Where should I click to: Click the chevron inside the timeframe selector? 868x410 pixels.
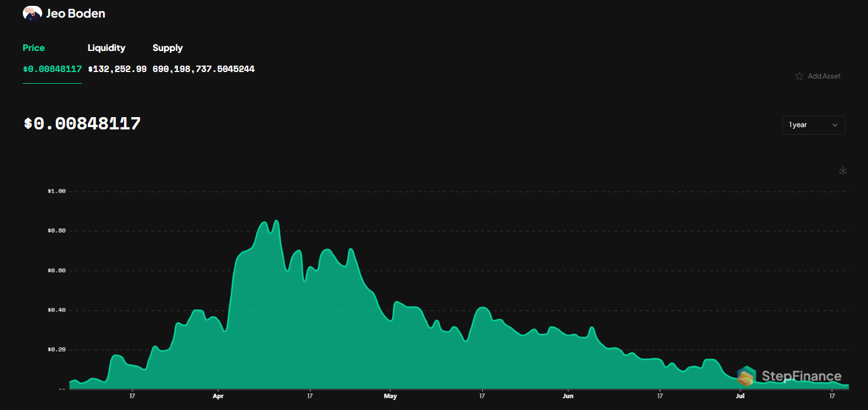(836, 125)
